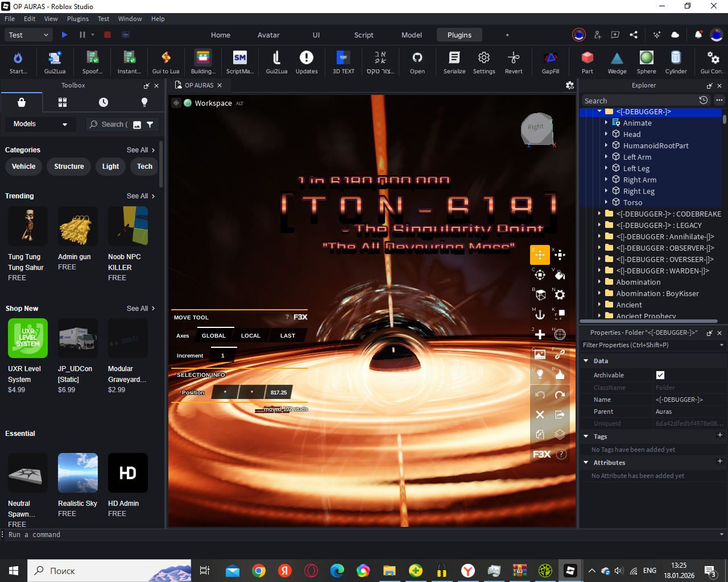Click the Structure category button
The width and height of the screenshot is (728, 582).
click(x=69, y=167)
